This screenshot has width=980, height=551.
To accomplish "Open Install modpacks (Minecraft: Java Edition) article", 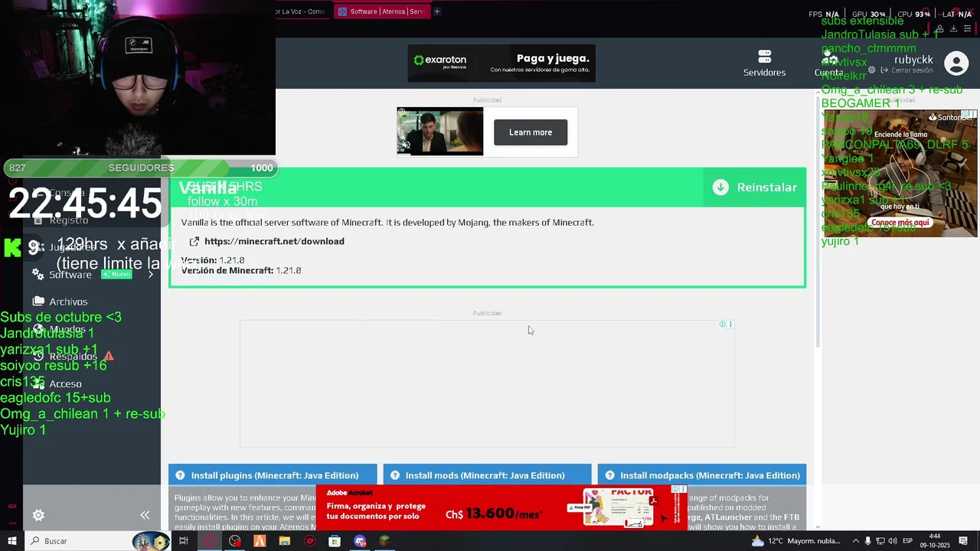I will coord(710,475).
